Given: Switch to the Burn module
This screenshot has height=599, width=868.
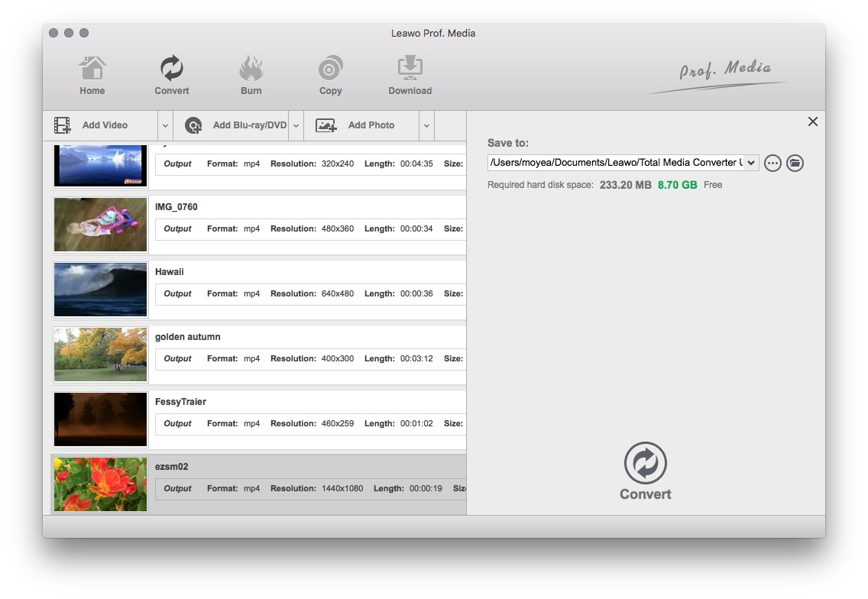Looking at the screenshot, I should [x=251, y=76].
